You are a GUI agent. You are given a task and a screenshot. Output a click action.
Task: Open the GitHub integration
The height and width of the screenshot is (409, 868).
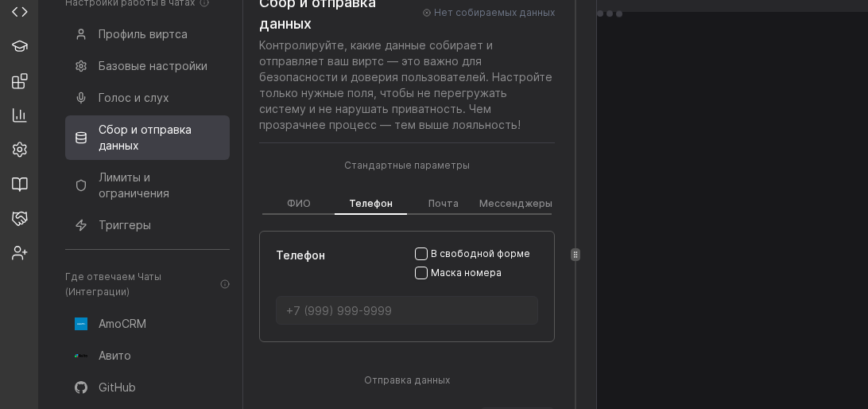(117, 388)
